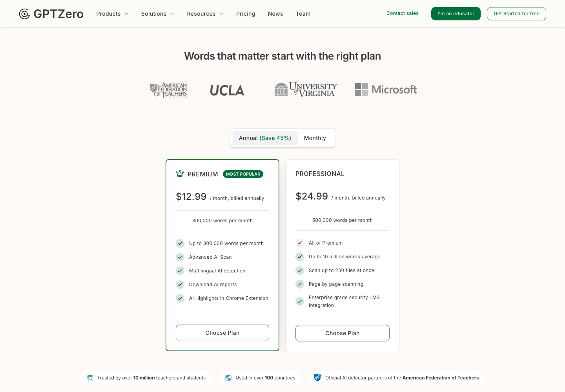The height and width of the screenshot is (392, 565).
Task: Select Annual (Save 45%) billing
Action: coord(265,138)
